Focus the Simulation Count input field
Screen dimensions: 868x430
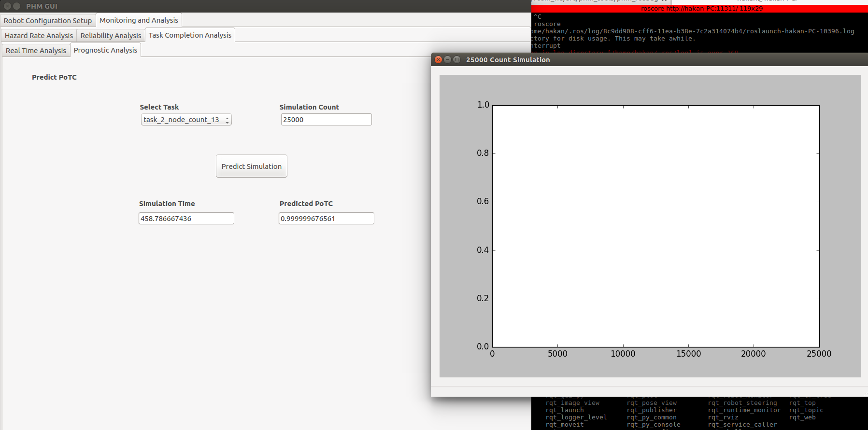[326, 120]
